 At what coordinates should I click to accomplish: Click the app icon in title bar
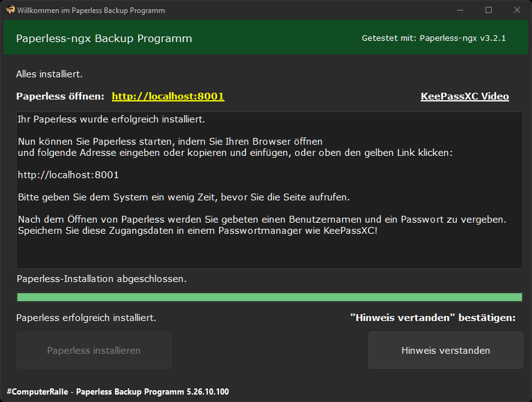click(x=11, y=10)
